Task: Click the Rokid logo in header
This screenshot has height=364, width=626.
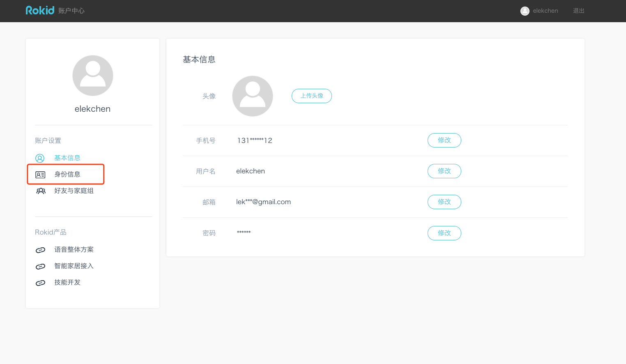Action: click(x=40, y=10)
